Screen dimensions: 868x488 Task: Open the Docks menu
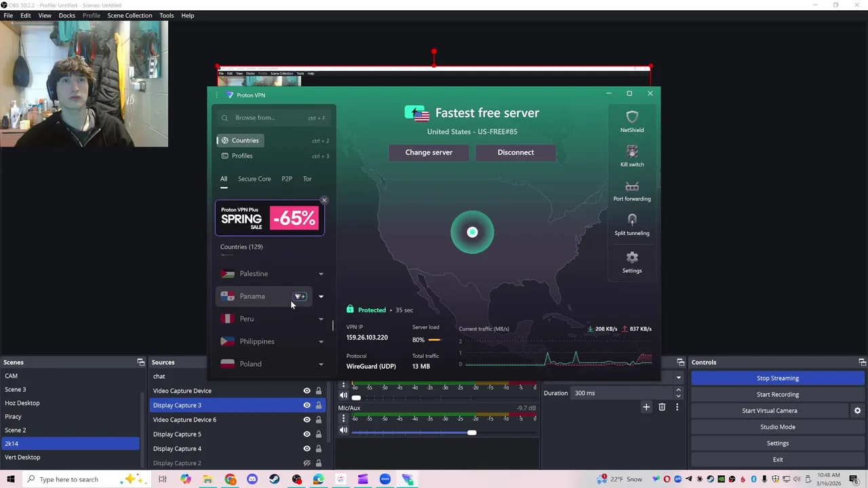click(x=67, y=16)
